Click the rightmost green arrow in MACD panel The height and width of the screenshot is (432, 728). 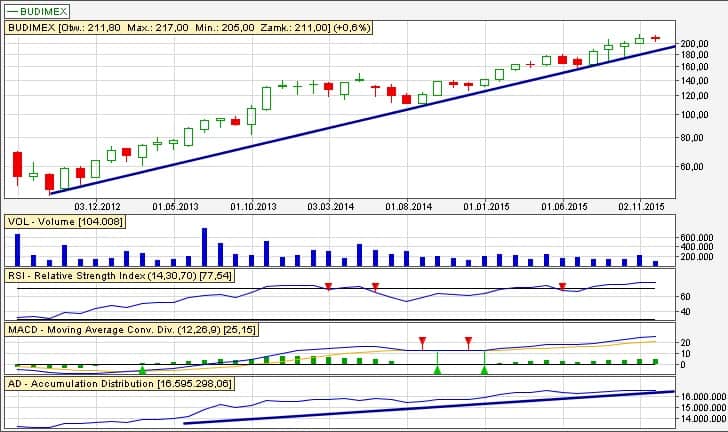click(484, 370)
